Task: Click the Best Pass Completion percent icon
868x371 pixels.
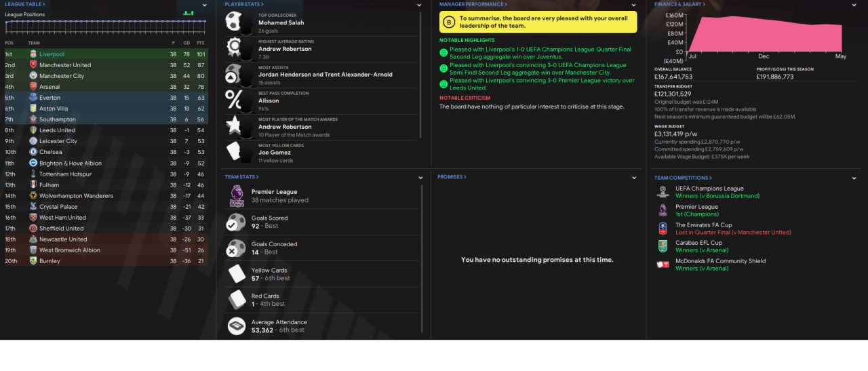Action: click(x=233, y=100)
